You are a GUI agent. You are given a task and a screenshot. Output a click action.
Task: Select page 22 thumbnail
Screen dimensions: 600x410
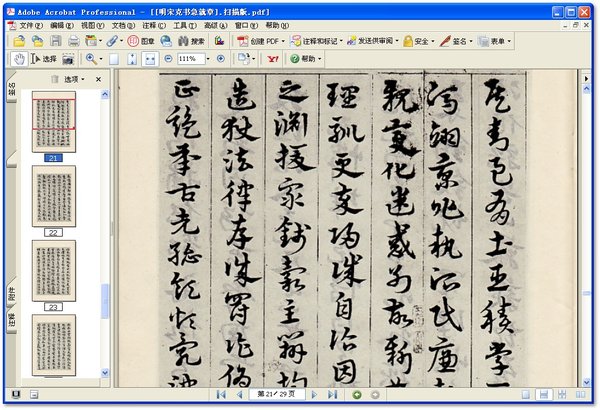coord(54,196)
